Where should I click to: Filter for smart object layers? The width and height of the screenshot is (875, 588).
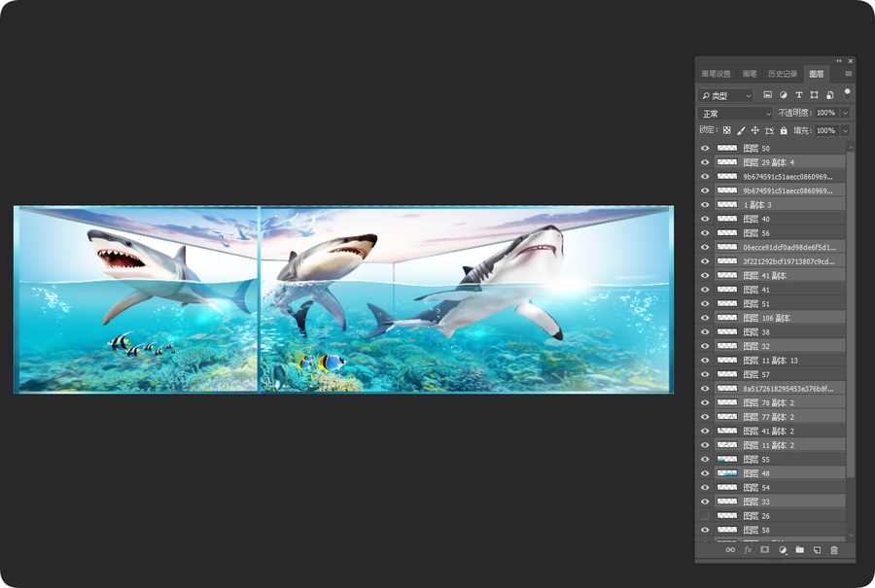[830, 95]
